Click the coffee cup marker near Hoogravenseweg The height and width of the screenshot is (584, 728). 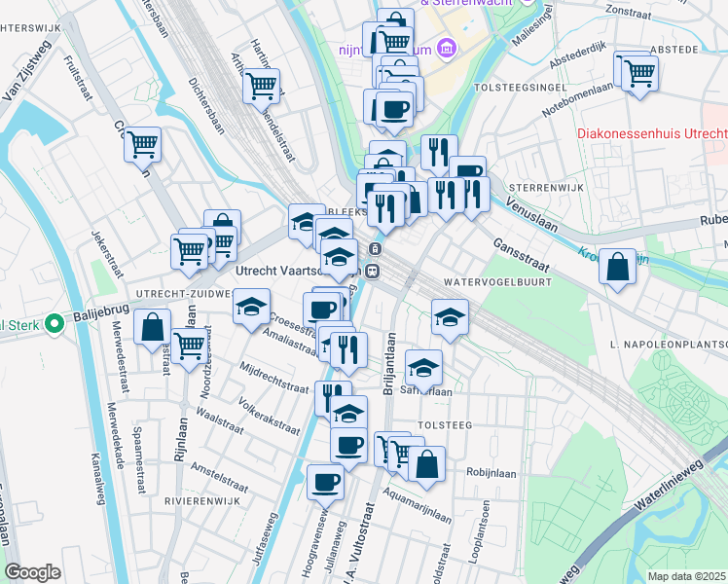325,483
